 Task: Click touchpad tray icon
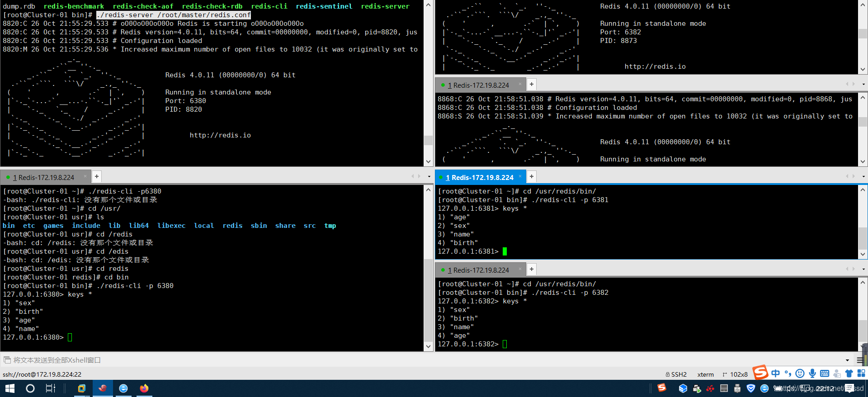[724, 388]
